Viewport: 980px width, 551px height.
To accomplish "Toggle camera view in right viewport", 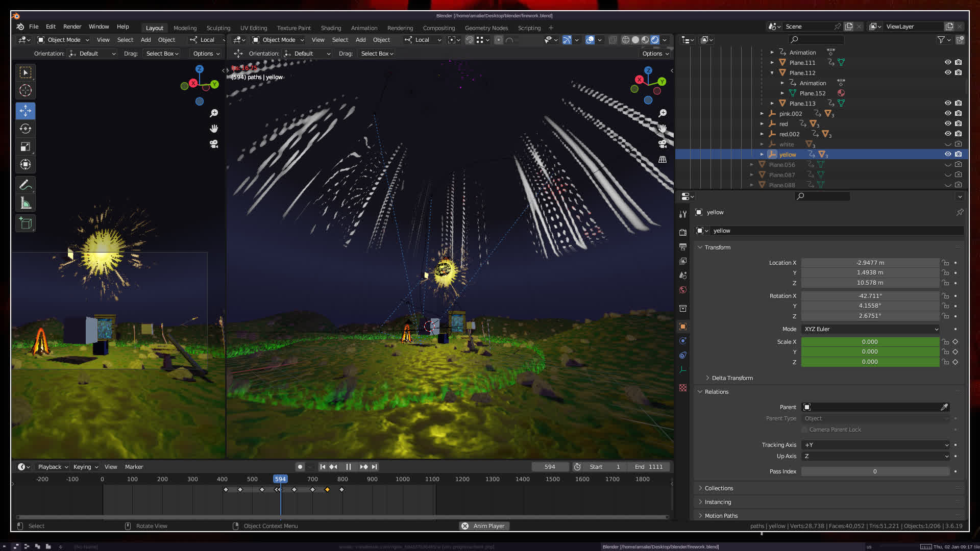I will click(663, 144).
